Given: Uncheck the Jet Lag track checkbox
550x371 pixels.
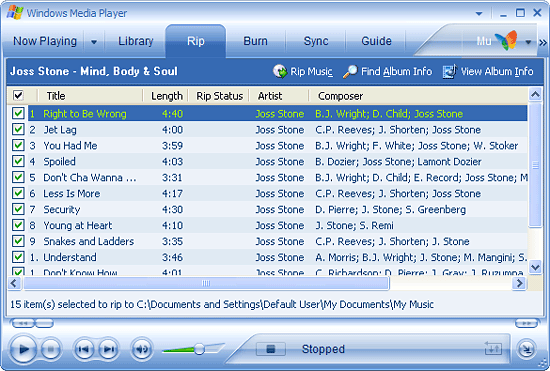Looking at the screenshot, I should 18,129.
